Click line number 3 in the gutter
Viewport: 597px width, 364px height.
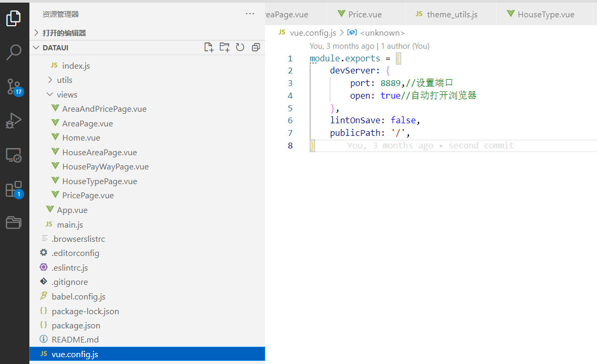pyautogui.click(x=290, y=83)
